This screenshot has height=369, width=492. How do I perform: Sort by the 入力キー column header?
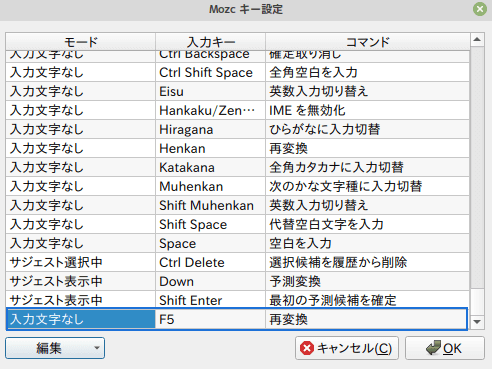(x=210, y=42)
